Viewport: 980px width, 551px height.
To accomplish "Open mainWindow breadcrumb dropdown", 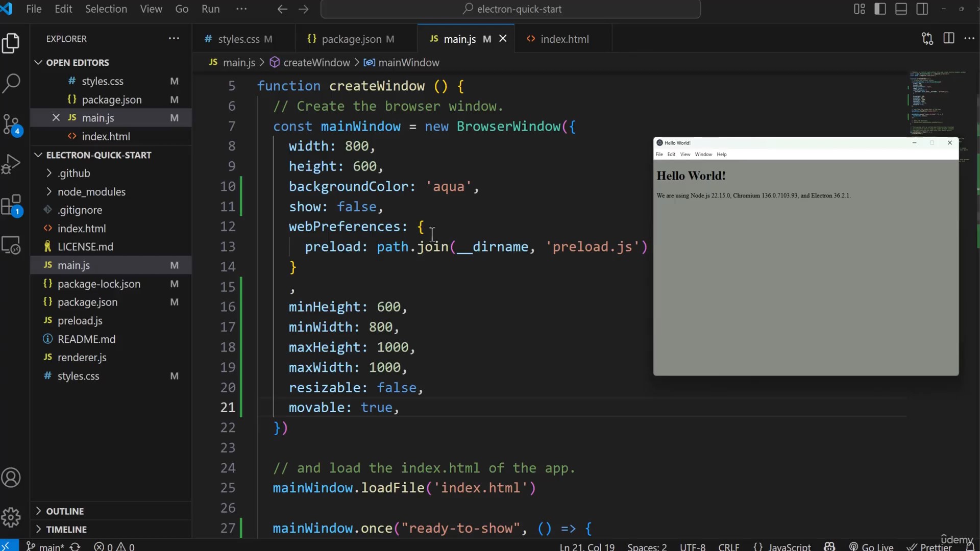I will click(x=402, y=63).
